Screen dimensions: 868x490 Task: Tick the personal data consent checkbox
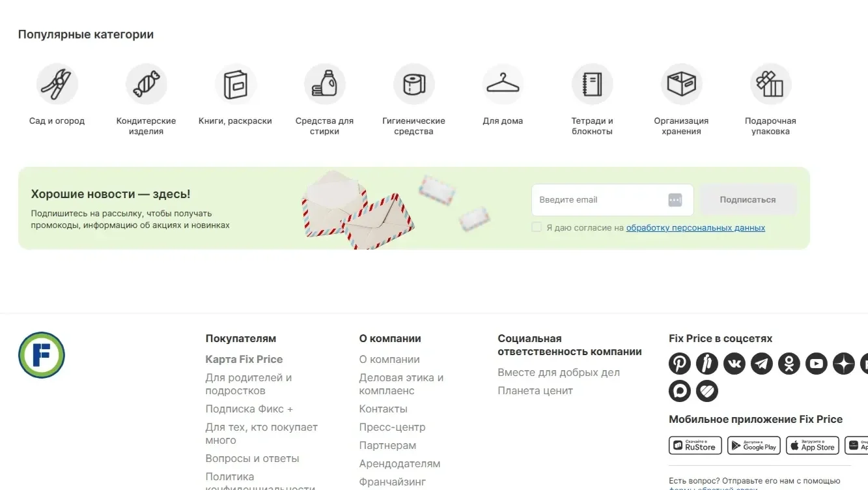[537, 227]
